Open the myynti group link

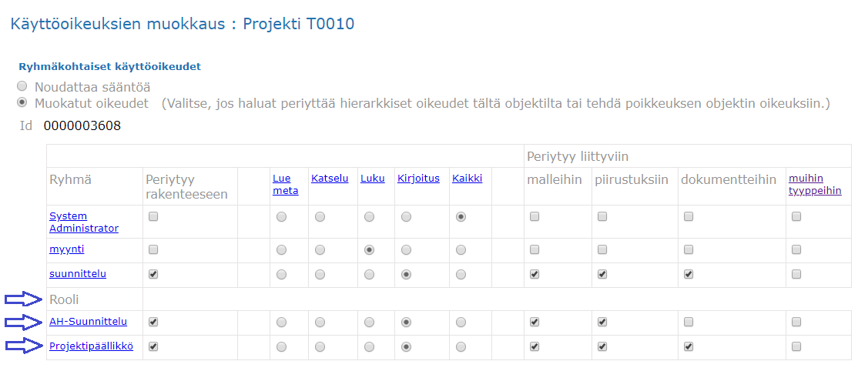pyautogui.click(x=67, y=249)
